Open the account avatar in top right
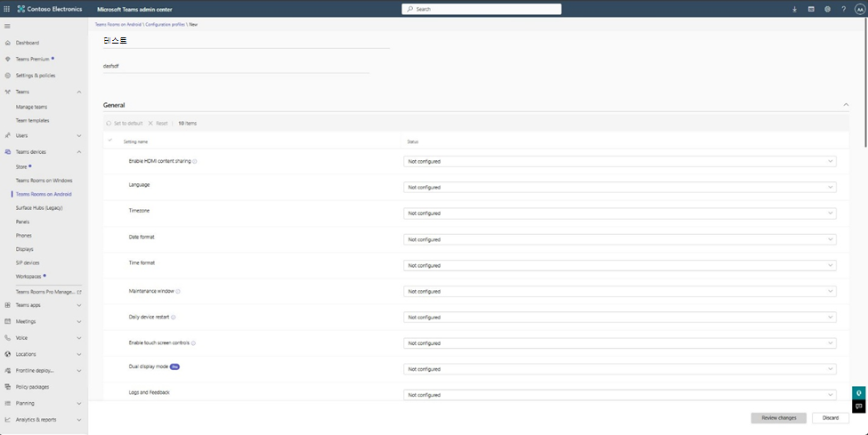Screen dimensions: 868x435 tap(860, 9)
